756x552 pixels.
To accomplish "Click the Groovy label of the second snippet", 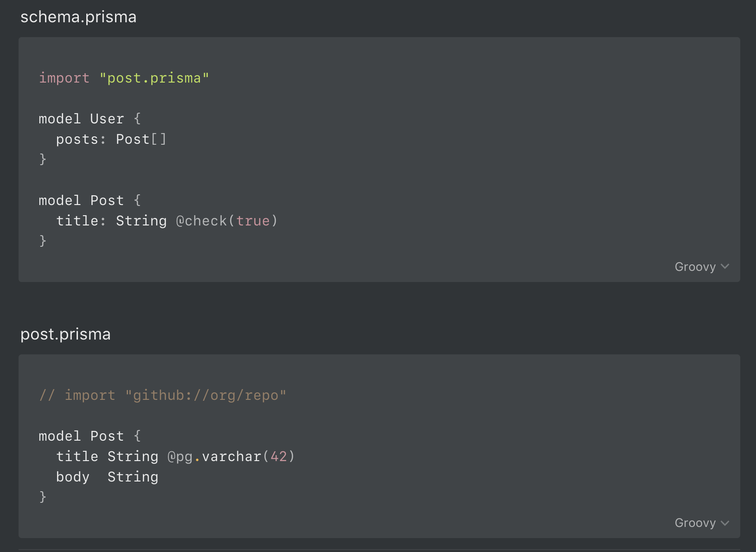I will (695, 523).
